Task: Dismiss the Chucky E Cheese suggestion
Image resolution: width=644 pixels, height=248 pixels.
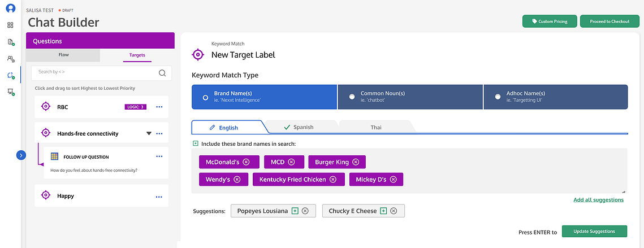Action: (394, 211)
